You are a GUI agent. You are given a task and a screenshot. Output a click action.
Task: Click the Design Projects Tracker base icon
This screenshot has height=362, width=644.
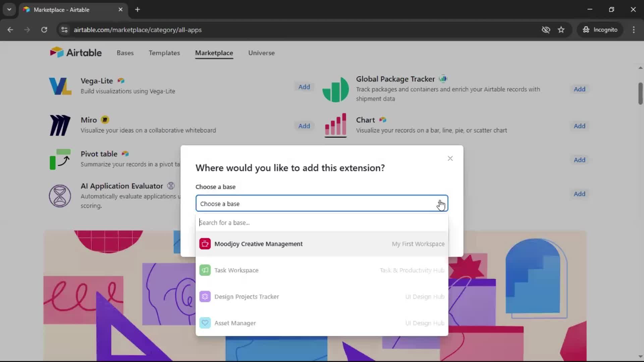click(205, 297)
